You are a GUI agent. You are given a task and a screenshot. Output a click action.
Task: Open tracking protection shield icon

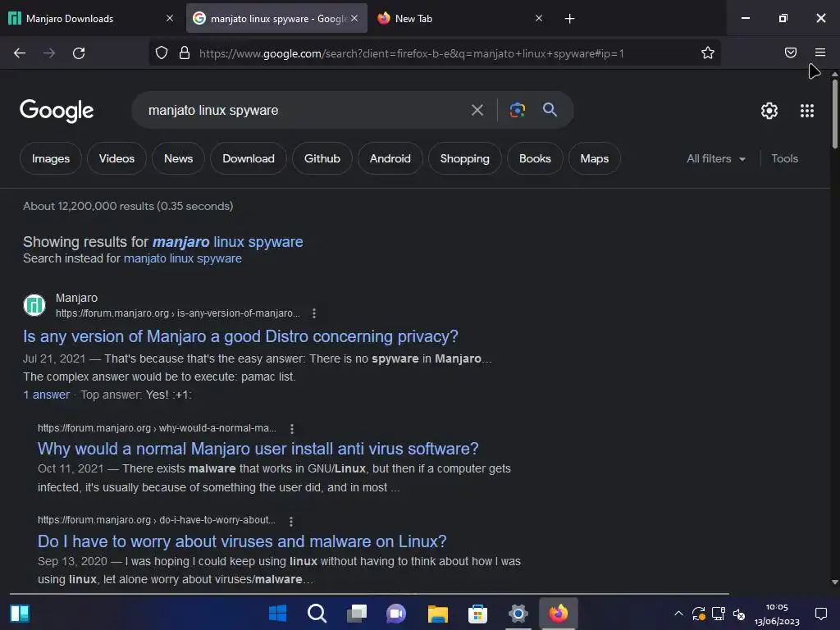162,52
